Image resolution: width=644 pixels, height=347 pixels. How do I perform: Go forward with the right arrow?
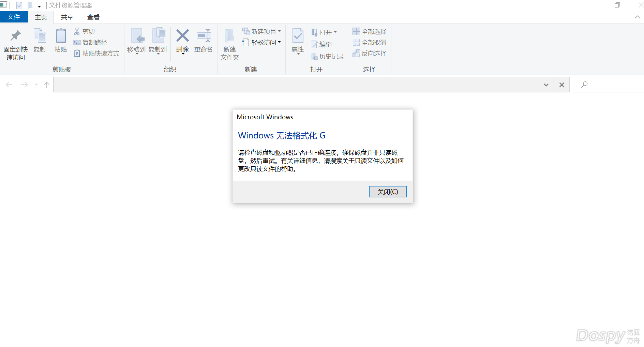point(25,85)
